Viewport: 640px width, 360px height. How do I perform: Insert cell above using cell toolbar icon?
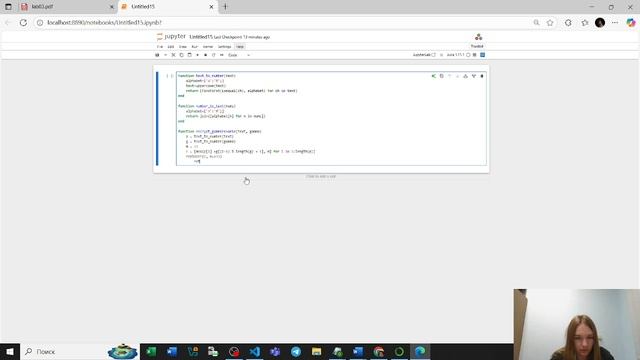point(465,76)
